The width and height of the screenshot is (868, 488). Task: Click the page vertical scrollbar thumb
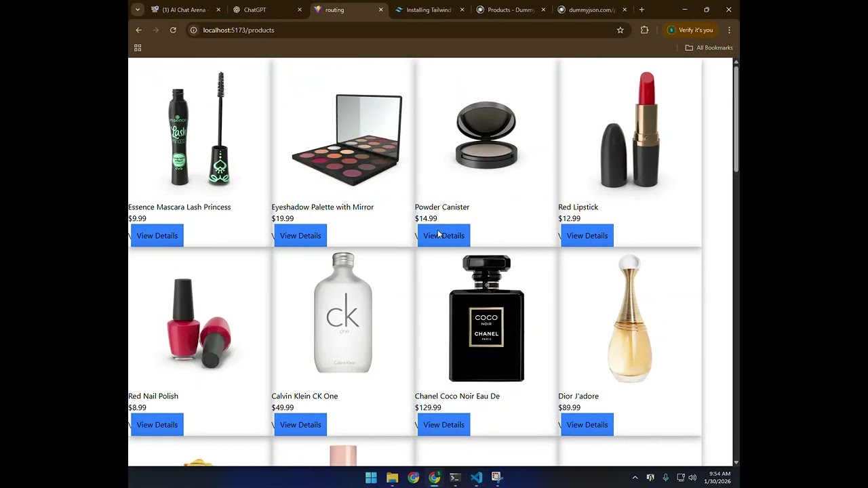pyautogui.click(x=736, y=119)
